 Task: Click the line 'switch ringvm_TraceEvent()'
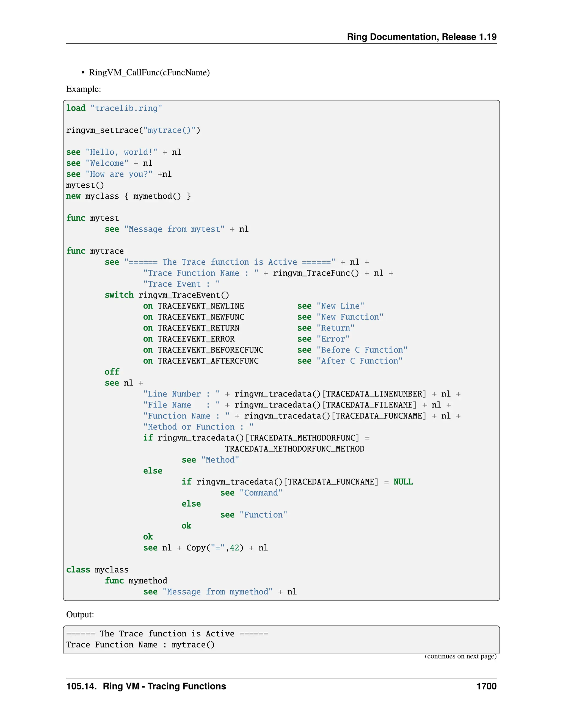pyautogui.click(x=167, y=295)
